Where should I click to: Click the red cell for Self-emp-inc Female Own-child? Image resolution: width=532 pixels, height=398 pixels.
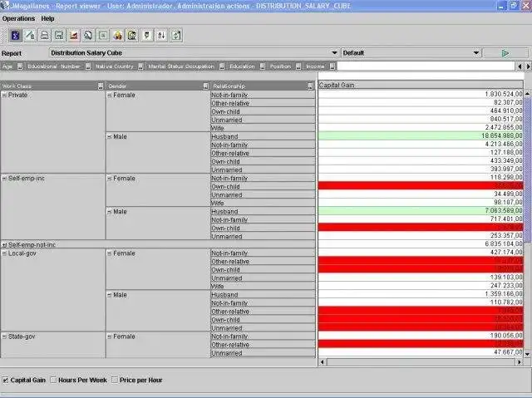pyautogui.click(x=421, y=186)
